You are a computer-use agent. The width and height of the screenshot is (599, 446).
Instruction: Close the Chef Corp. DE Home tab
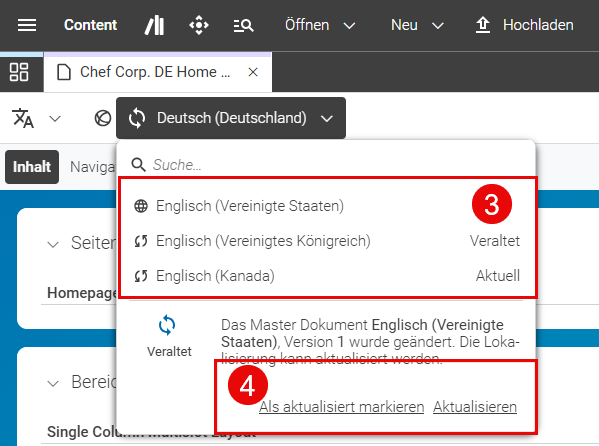(253, 72)
